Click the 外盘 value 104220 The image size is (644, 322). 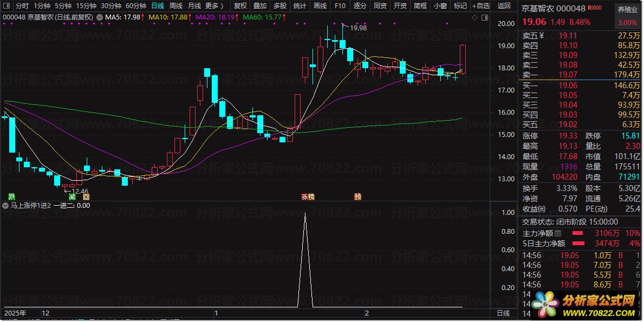565,177
